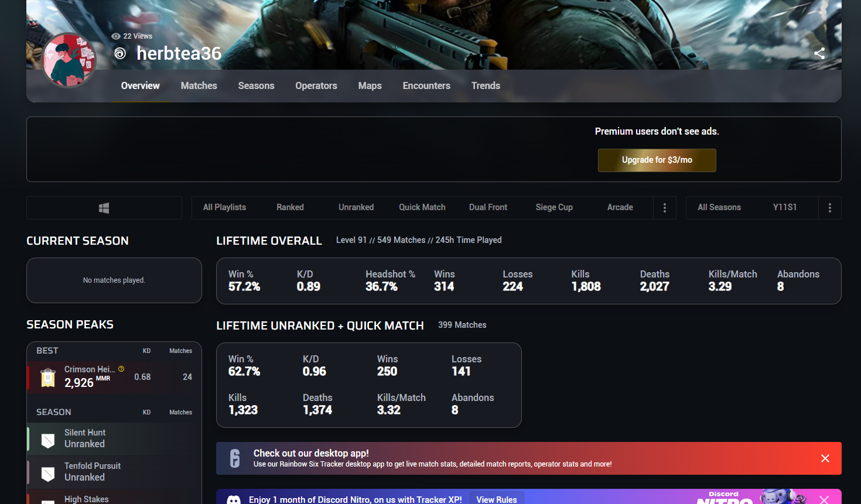This screenshot has height=504, width=861.
Task: Select the All Playlists filter
Action: pos(224,207)
